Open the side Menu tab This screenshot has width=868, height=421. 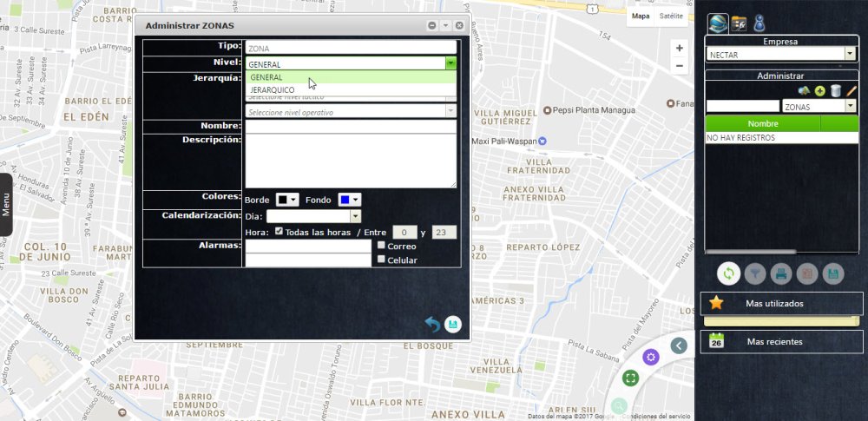6,204
